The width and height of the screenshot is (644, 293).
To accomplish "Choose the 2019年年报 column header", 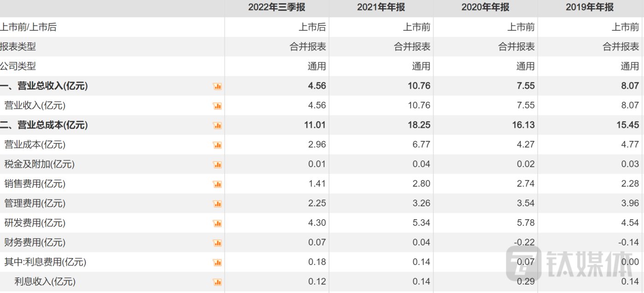I will pyautogui.click(x=590, y=7).
